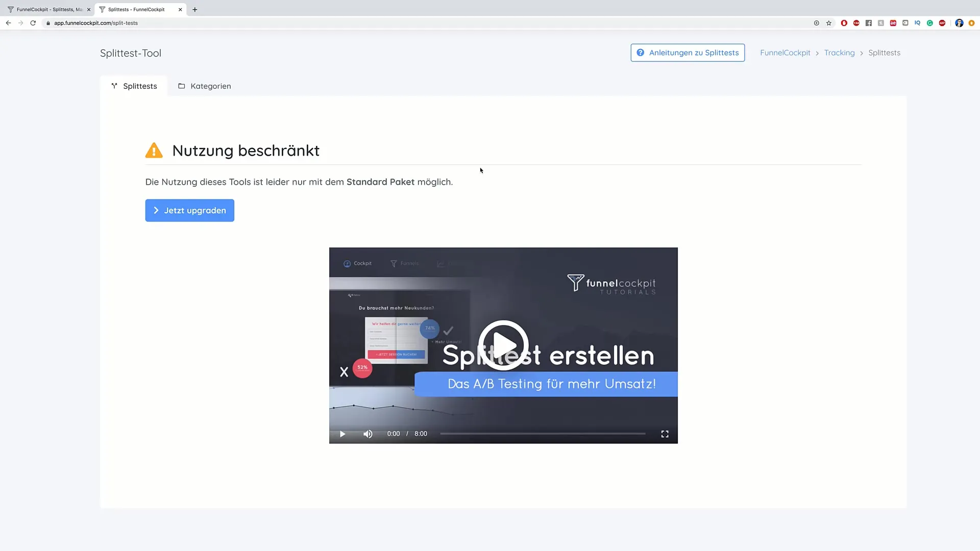980x551 pixels.
Task: Click Anleitungen zu Splittests button
Action: [687, 53]
